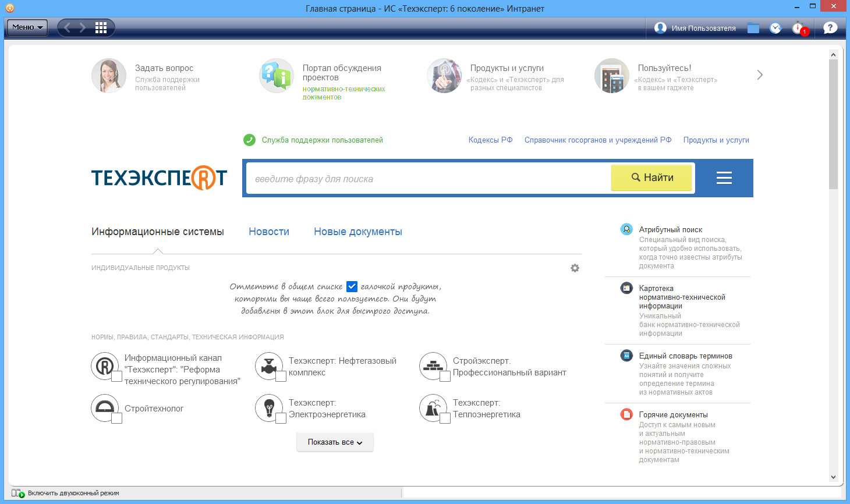Open Реформа технического регулирования product icon
Screen dimensions: 850x504
tap(105, 366)
